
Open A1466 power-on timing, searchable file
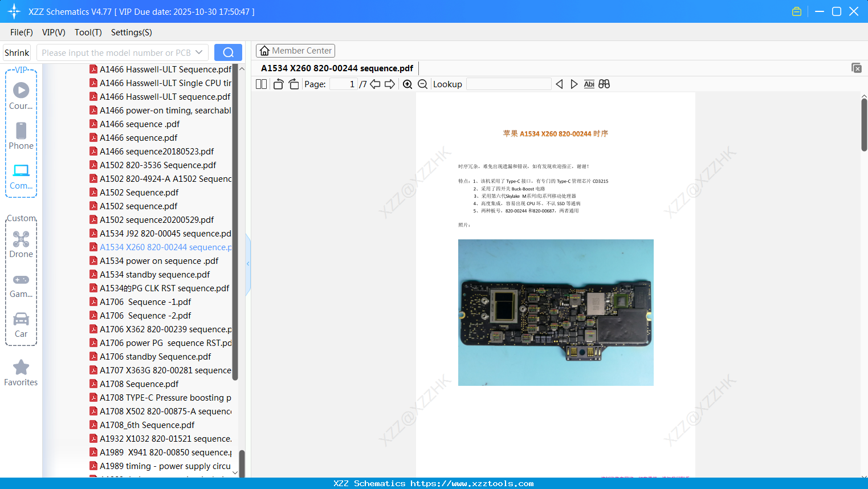click(165, 111)
